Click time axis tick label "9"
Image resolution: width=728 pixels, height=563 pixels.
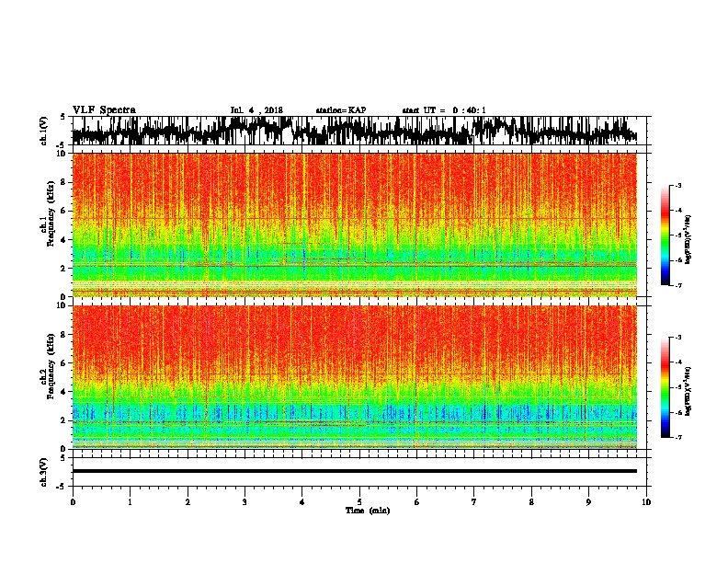[588, 502]
